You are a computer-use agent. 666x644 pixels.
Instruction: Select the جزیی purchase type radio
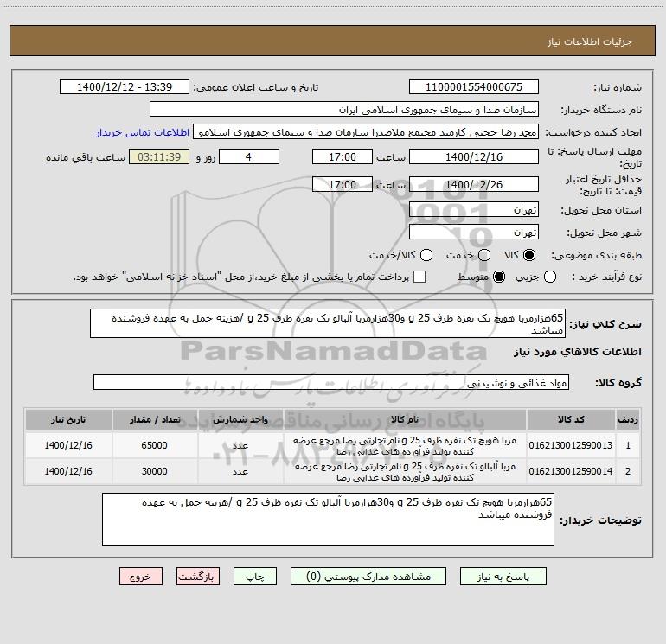(x=550, y=277)
